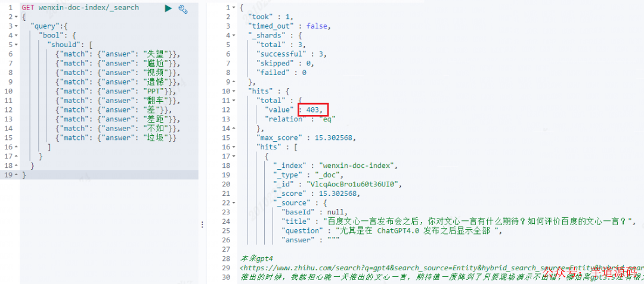The height and width of the screenshot is (284, 644).
Task: Click the closing fold marker at request line 16
Action: (16, 146)
